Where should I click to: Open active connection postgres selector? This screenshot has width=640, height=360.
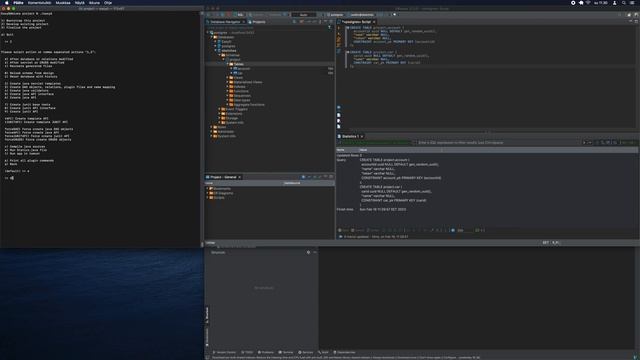[x=335, y=15]
